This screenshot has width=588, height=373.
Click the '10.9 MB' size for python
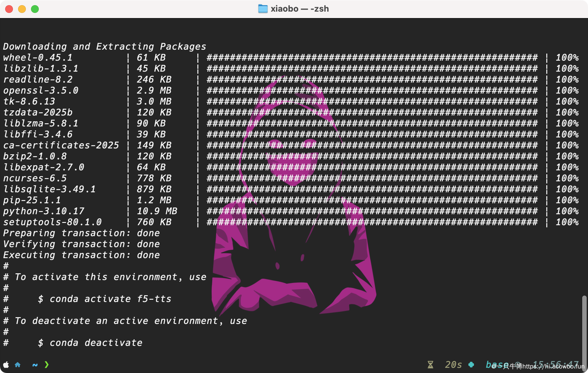click(x=157, y=211)
